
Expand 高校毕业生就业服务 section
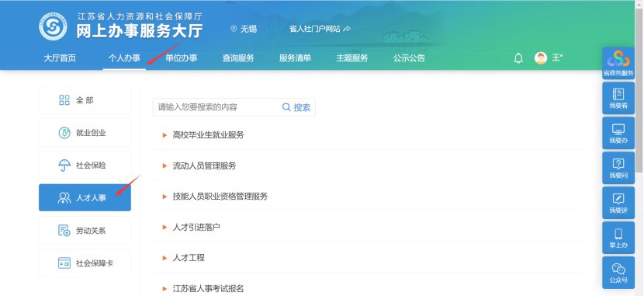(x=368, y=135)
